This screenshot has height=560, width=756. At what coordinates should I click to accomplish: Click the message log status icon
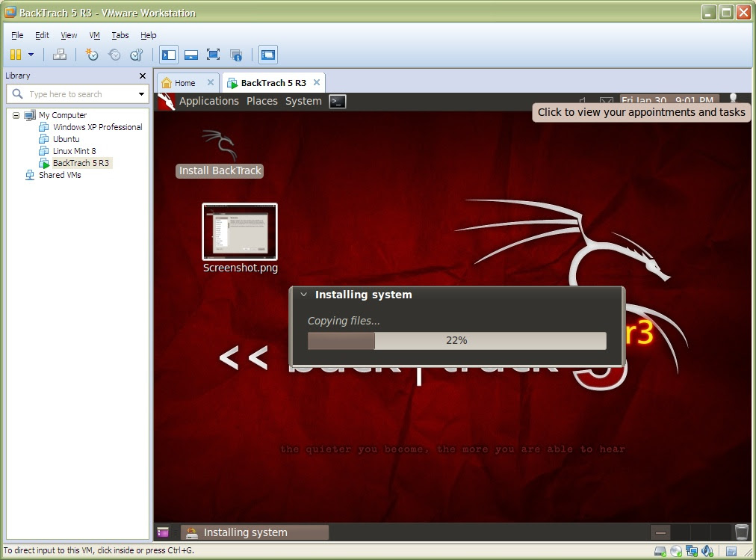(731, 551)
